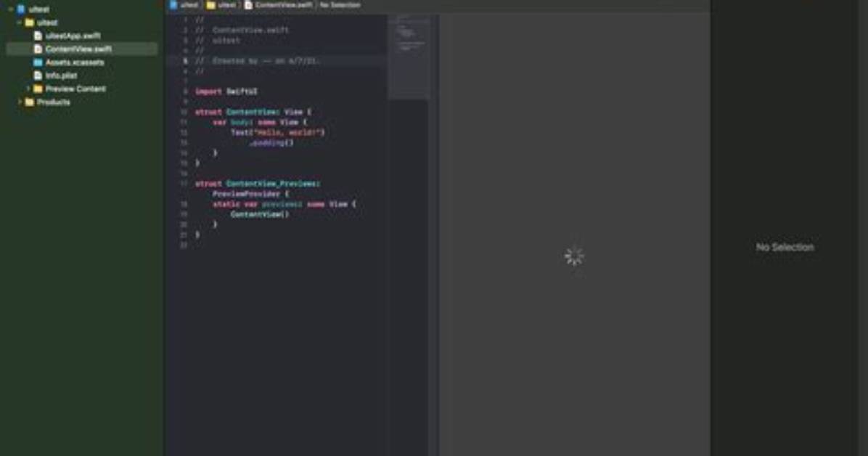Click the ContentView() call line
The height and width of the screenshot is (456, 868).
coord(260,214)
